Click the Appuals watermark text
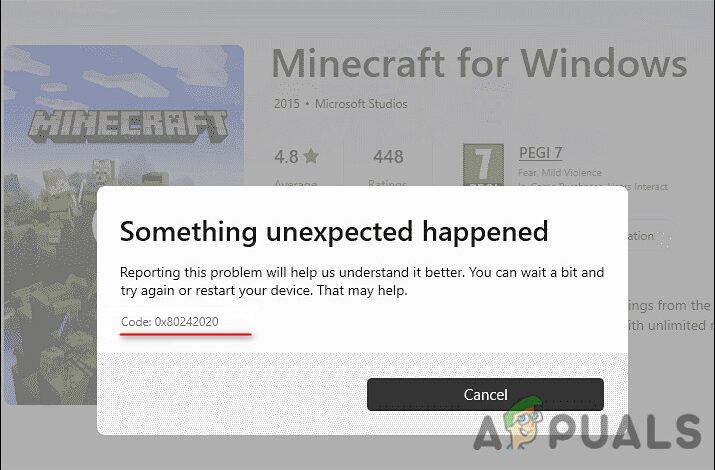 [x=587, y=431]
